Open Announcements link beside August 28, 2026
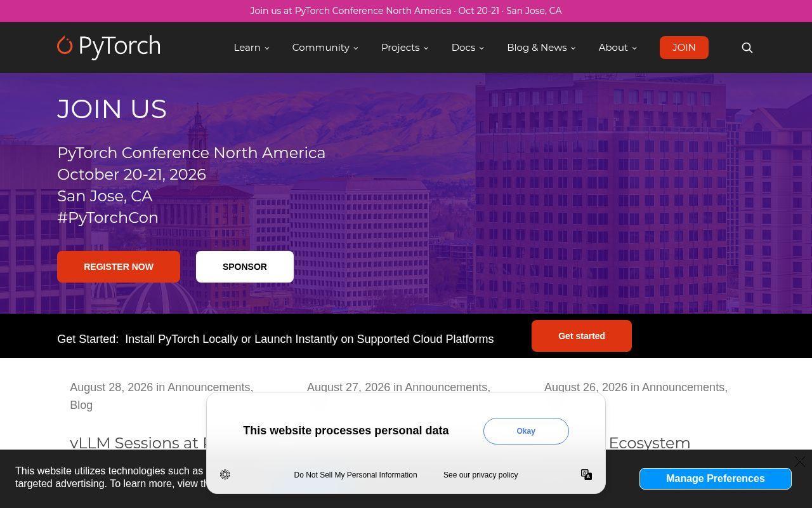 209,387
